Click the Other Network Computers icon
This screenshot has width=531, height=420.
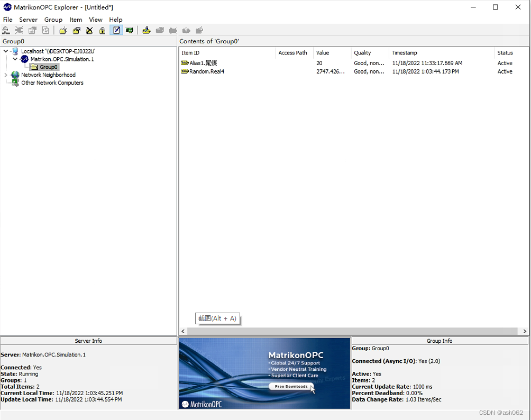click(x=15, y=83)
